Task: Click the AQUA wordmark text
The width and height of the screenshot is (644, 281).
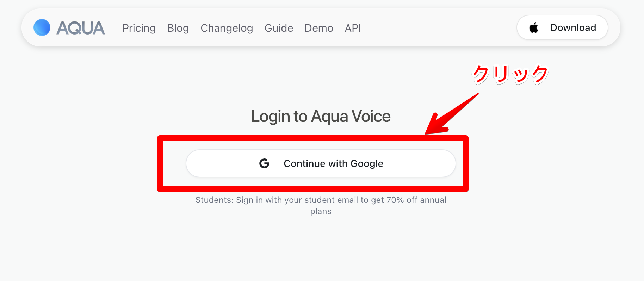Action: point(81,28)
